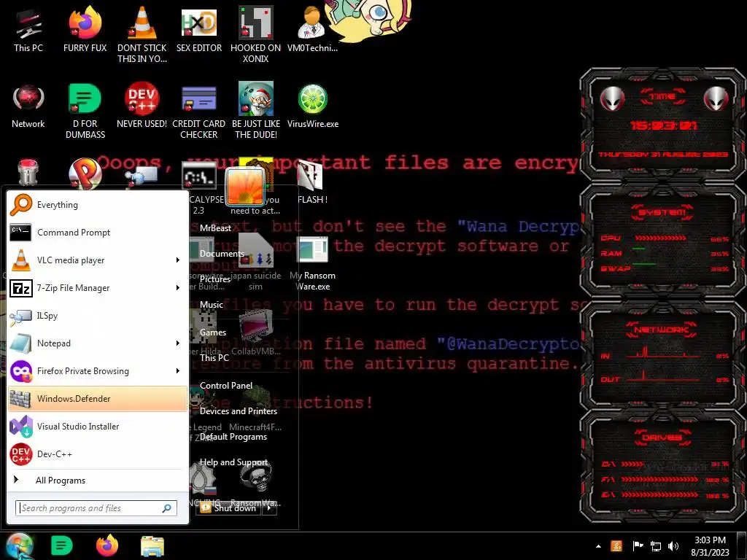Launch Windows.Defender from the Start menu
This screenshot has width=747, height=560.
[x=98, y=398]
